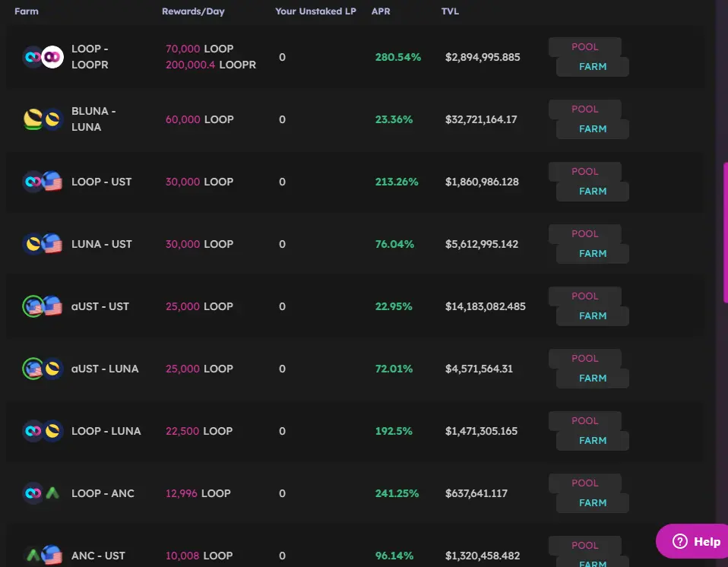Click the BLUNA token icon

33,119
